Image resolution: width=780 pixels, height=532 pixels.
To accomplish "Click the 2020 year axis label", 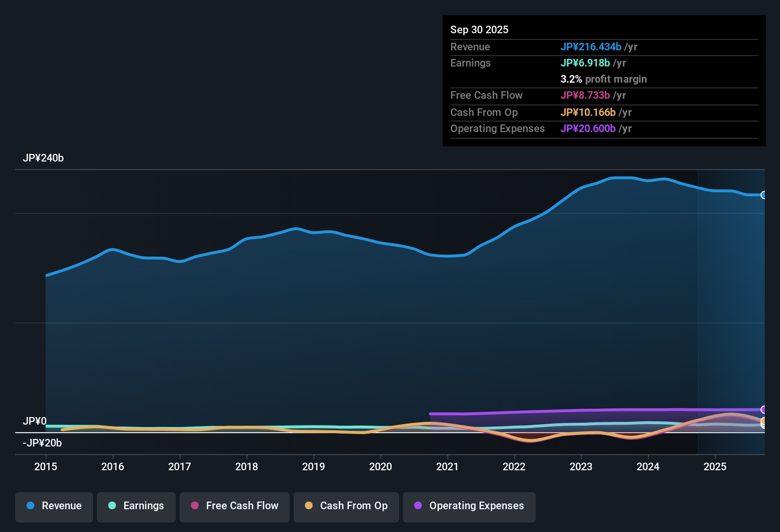I will click(380, 467).
